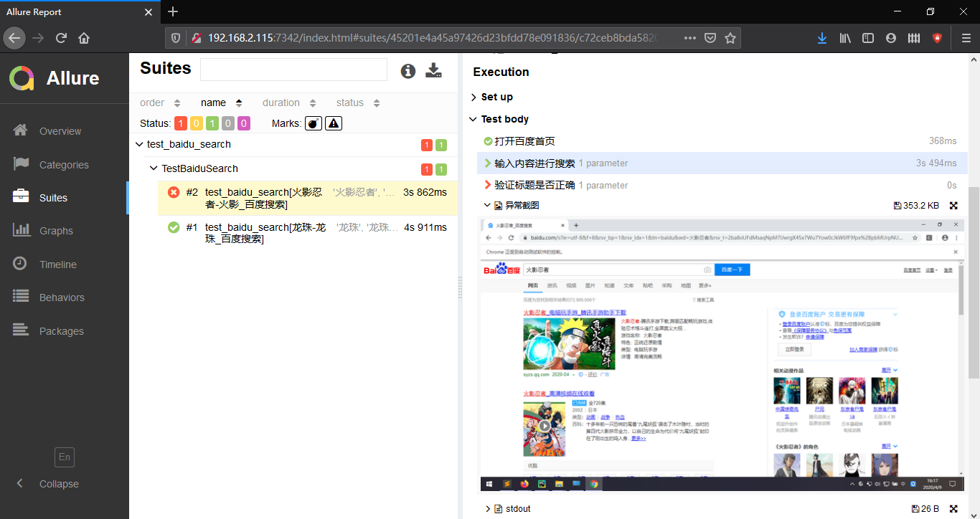
Task: Click the download CSV icon in Suites header
Action: [433, 70]
